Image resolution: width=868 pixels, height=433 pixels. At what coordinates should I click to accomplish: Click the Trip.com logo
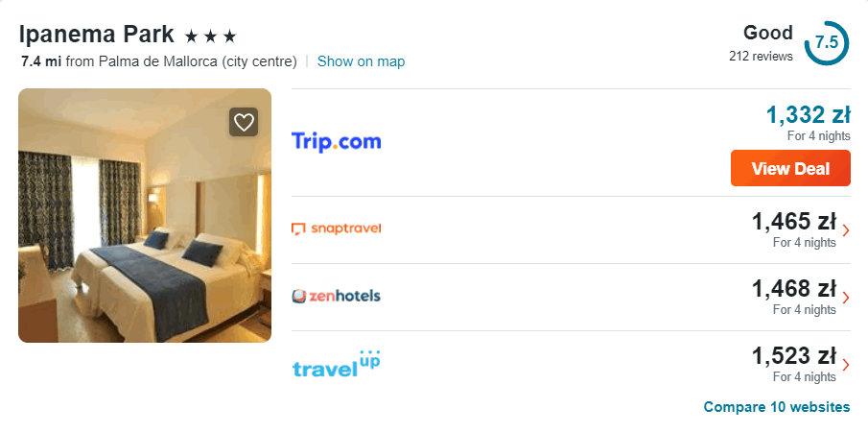tap(337, 142)
